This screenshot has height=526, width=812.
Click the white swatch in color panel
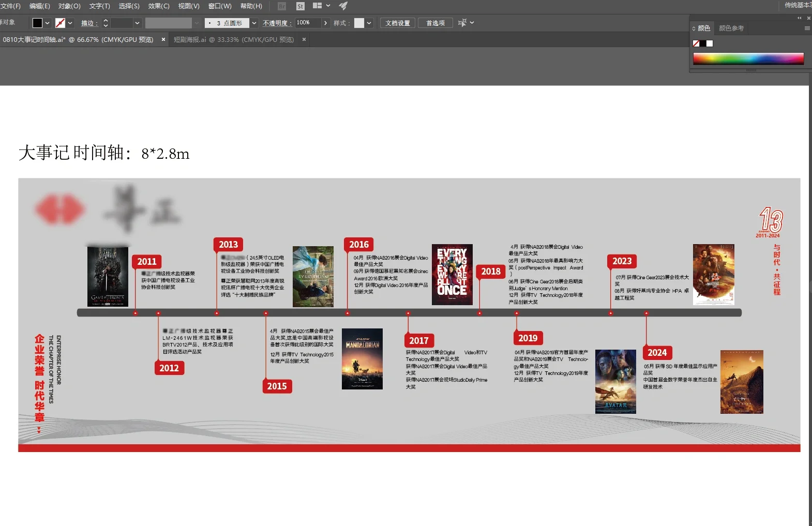pos(710,43)
